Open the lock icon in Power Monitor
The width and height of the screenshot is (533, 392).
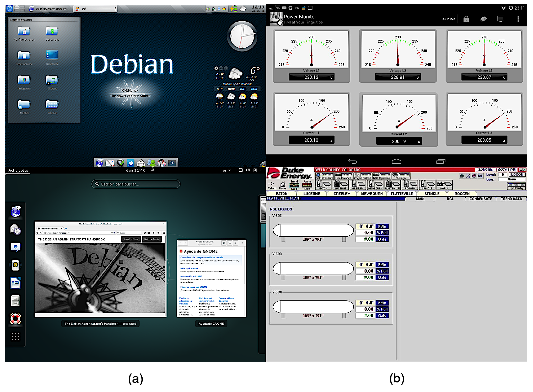(x=466, y=19)
